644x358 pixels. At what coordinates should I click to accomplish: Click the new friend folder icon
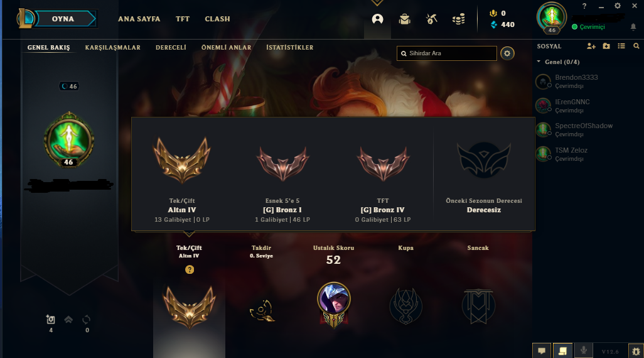click(606, 46)
